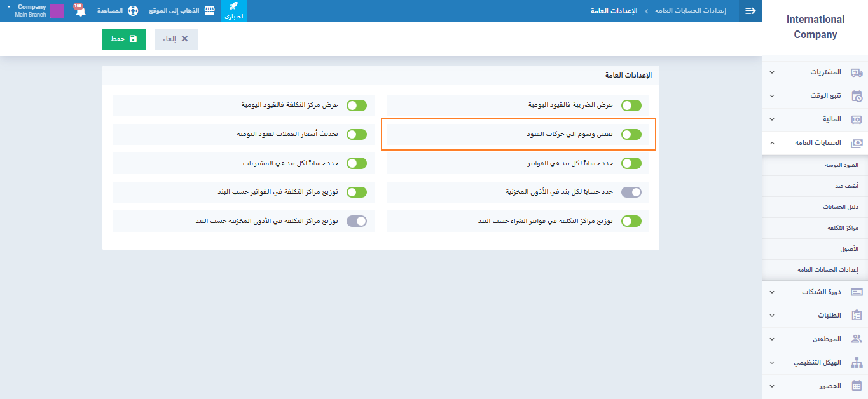This screenshot has width=868, height=399.
Task: Click the storefront icon for الذهاب إلى الموقع
Action: [209, 11]
